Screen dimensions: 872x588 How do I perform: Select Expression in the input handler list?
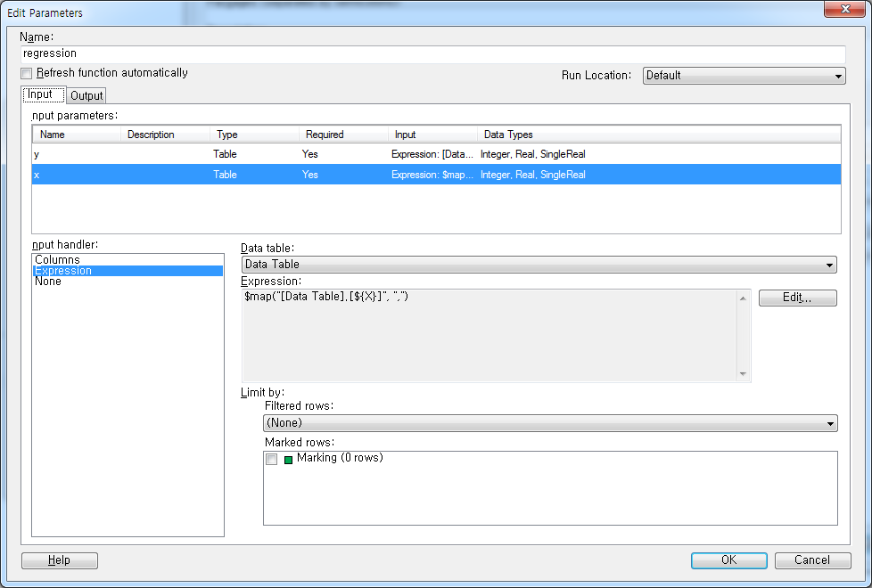61,270
